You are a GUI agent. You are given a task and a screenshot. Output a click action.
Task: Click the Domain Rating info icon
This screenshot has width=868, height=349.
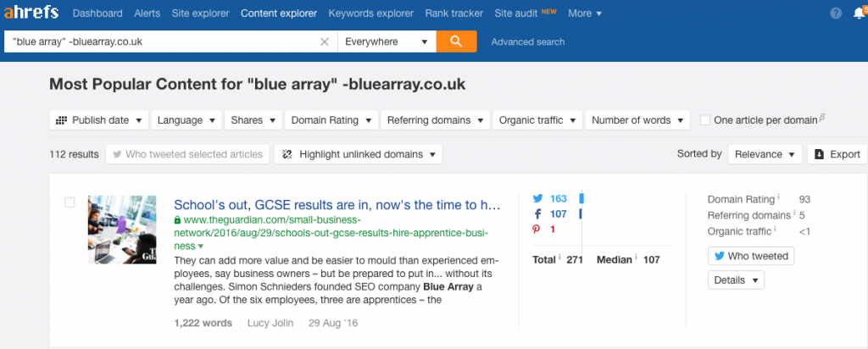click(x=778, y=197)
